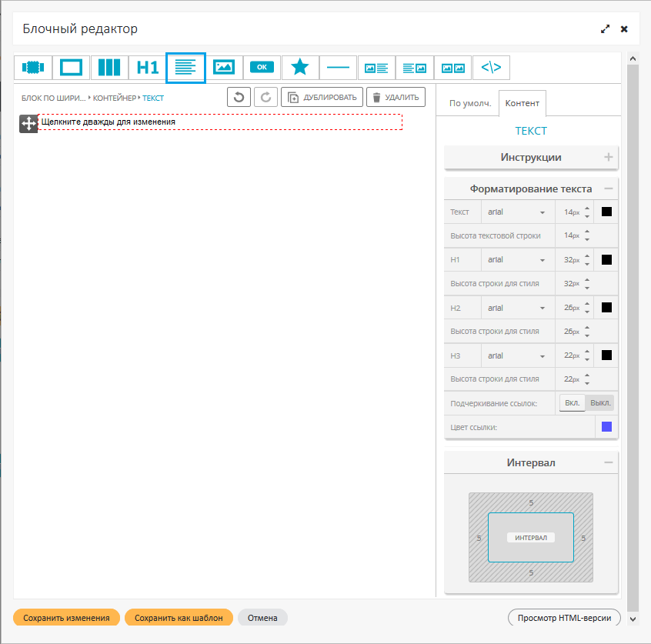Viewport: 651px width, 644px height.
Task: Open the Контент tab
Action: point(522,103)
